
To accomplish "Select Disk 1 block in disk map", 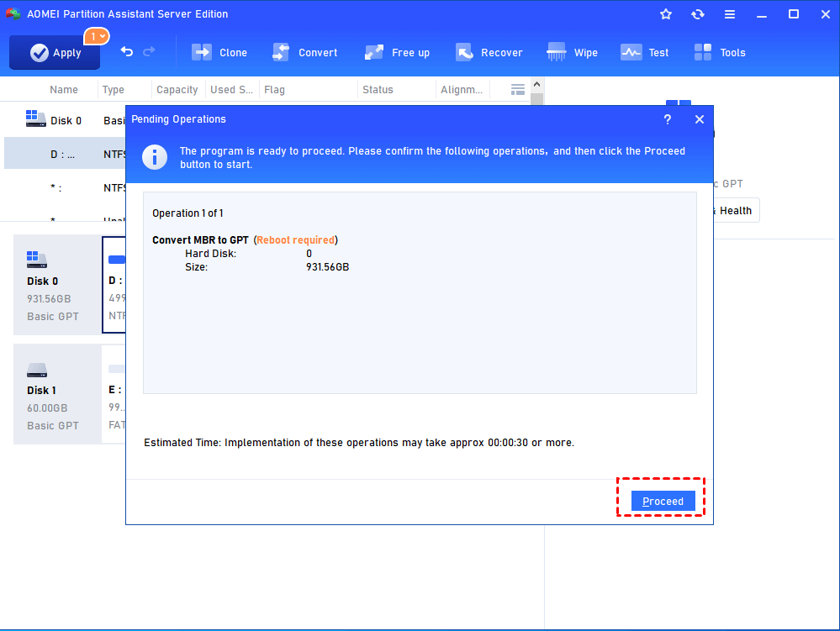I will click(57, 394).
